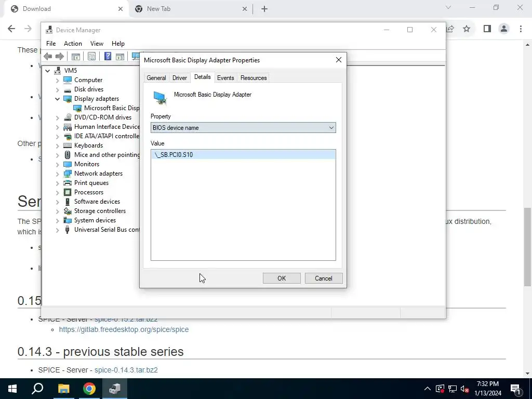Click the IDE ATA/ATAPI controllers icon
The height and width of the screenshot is (399, 532).
pos(68,136)
